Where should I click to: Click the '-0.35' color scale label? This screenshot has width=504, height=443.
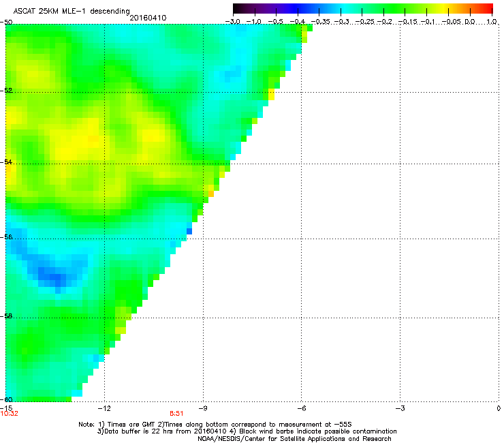320,22
